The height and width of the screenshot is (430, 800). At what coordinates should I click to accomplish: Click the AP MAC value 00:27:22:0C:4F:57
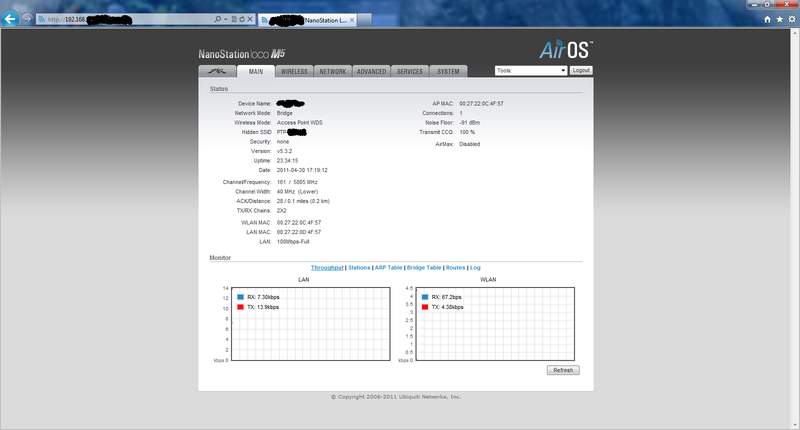pos(481,104)
